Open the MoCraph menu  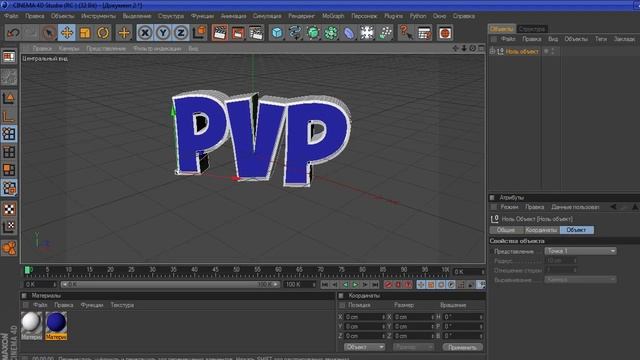pyautogui.click(x=333, y=16)
